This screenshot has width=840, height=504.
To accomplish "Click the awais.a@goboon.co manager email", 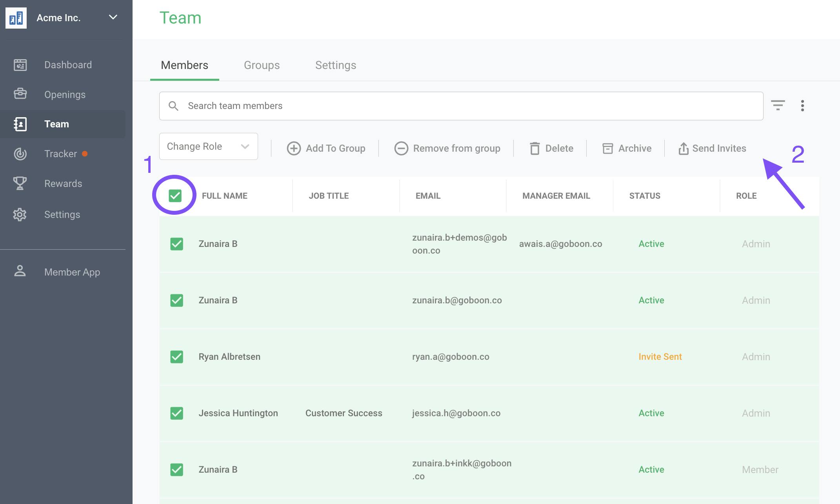I will (560, 244).
